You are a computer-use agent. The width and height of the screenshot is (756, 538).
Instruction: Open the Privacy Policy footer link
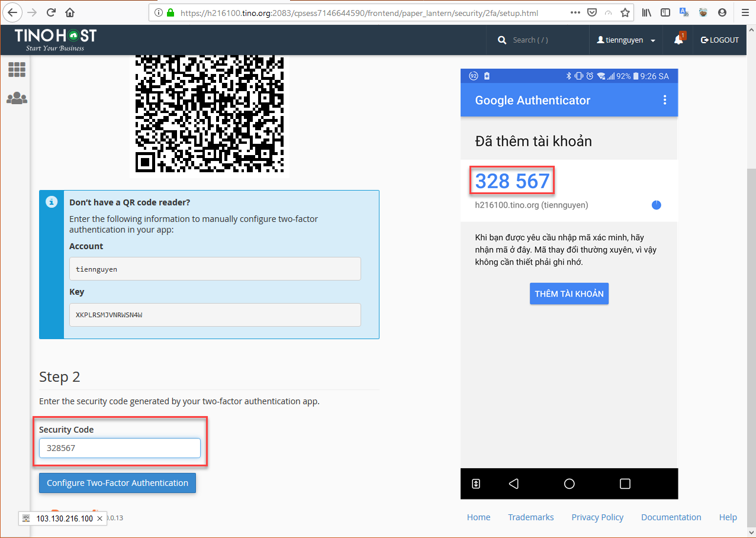[x=597, y=517]
